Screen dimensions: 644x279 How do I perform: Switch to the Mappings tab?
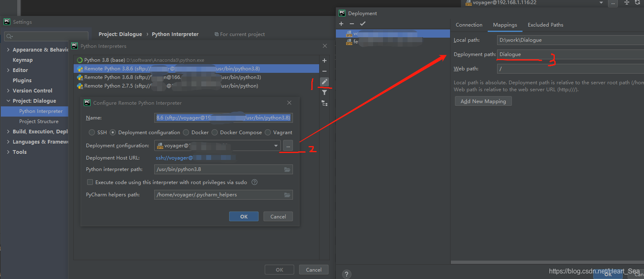[x=505, y=25]
